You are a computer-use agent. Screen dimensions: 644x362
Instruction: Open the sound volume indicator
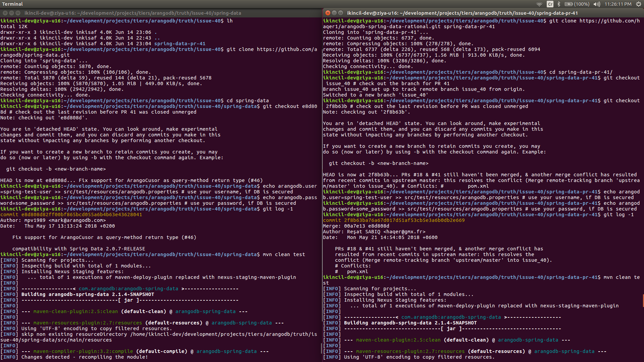597,4
